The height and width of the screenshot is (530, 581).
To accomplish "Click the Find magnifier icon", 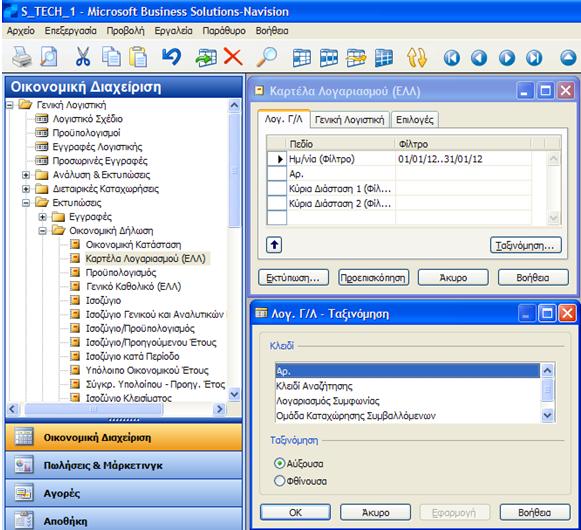I will coord(267,57).
